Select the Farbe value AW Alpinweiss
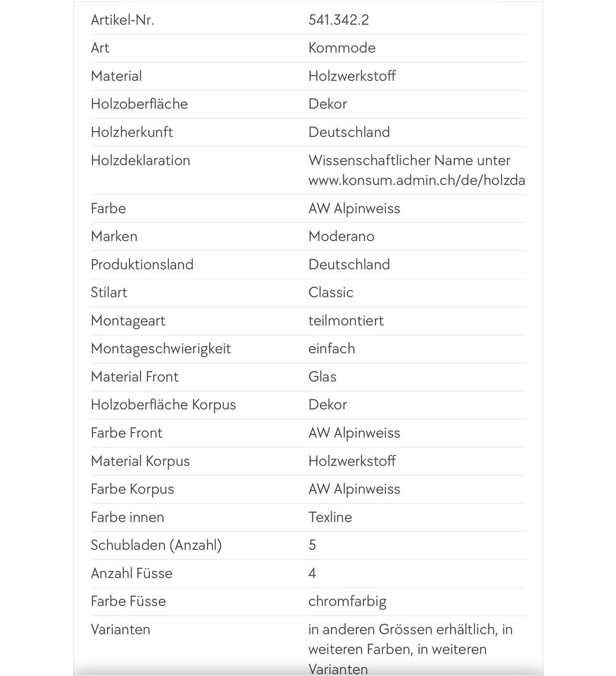Image resolution: width=616 pixels, height=676 pixels. click(354, 208)
